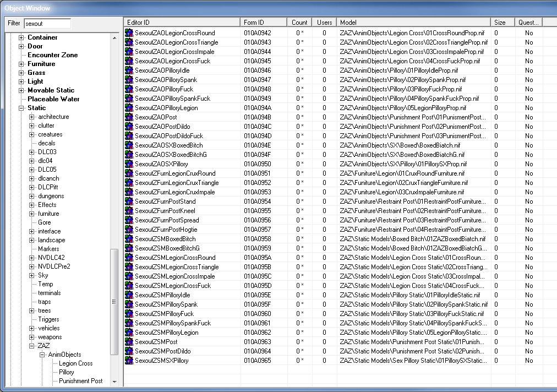Click the Filter text field

click(47, 24)
